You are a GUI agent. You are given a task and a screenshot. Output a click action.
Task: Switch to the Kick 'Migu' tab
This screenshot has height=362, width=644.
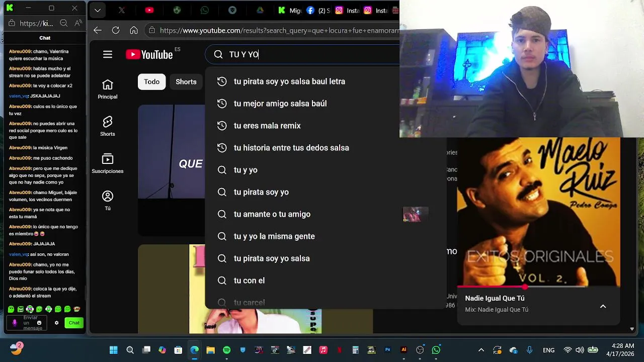[289, 10]
